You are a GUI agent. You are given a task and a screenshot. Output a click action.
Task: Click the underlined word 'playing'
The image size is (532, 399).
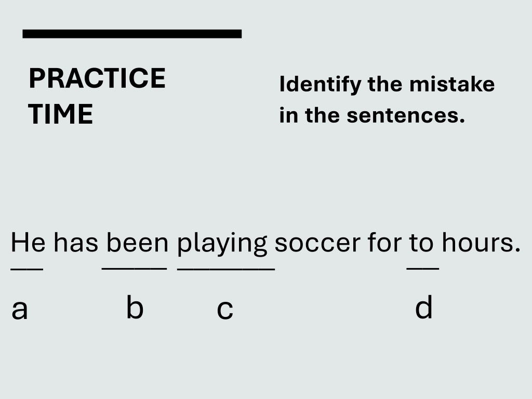[x=222, y=244]
